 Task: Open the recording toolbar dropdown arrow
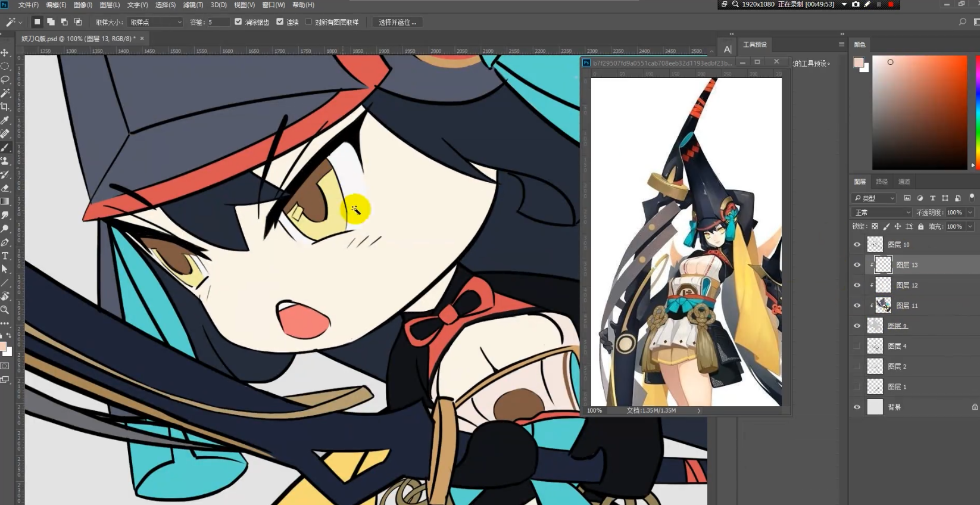tap(844, 4)
